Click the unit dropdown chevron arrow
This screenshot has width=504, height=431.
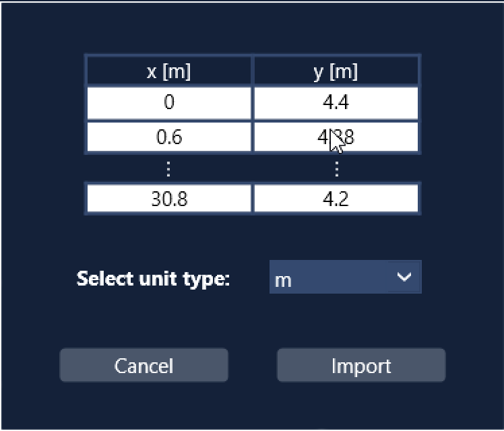404,277
